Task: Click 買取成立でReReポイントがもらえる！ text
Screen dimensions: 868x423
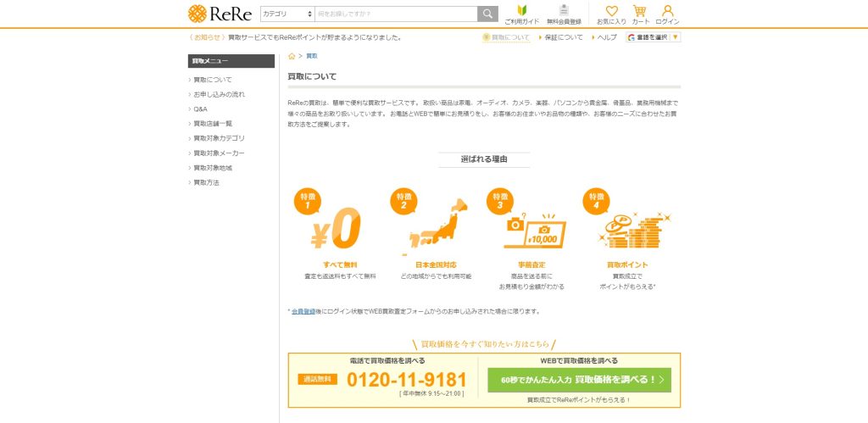Action: 579,400
